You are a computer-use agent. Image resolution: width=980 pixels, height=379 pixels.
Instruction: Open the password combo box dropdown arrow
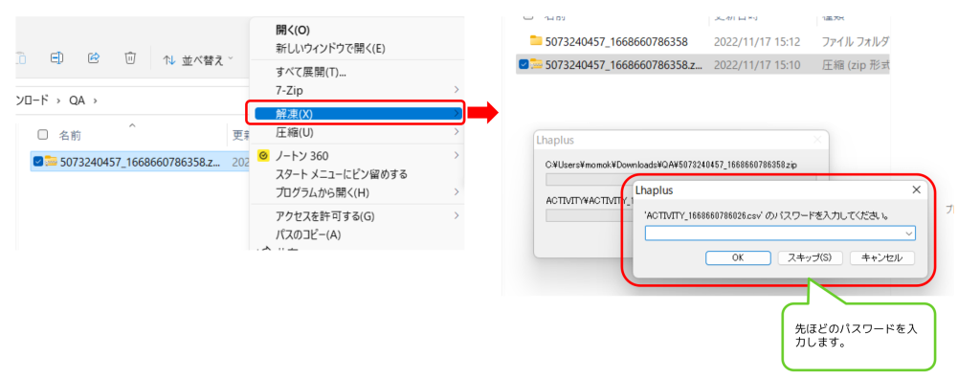(x=909, y=234)
